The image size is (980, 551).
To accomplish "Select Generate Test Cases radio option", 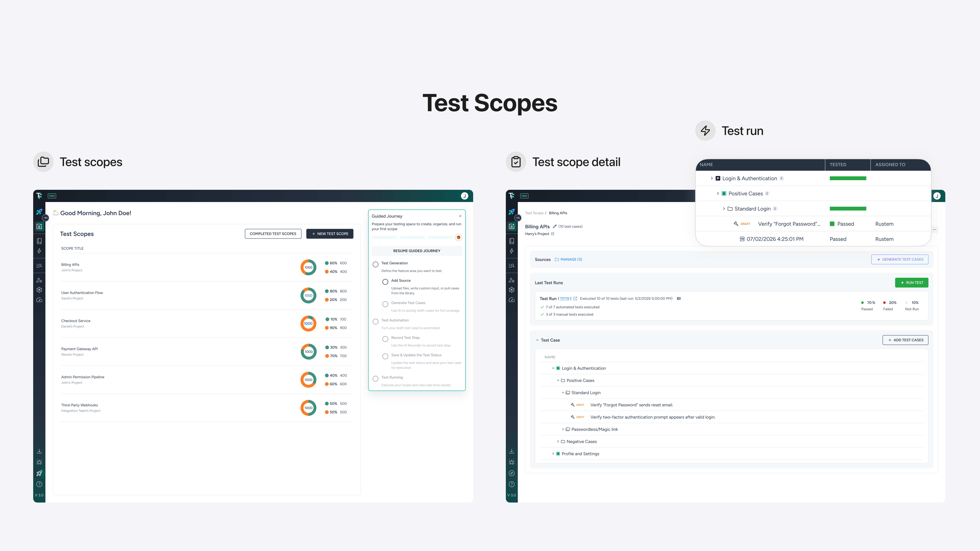I will 385,304.
